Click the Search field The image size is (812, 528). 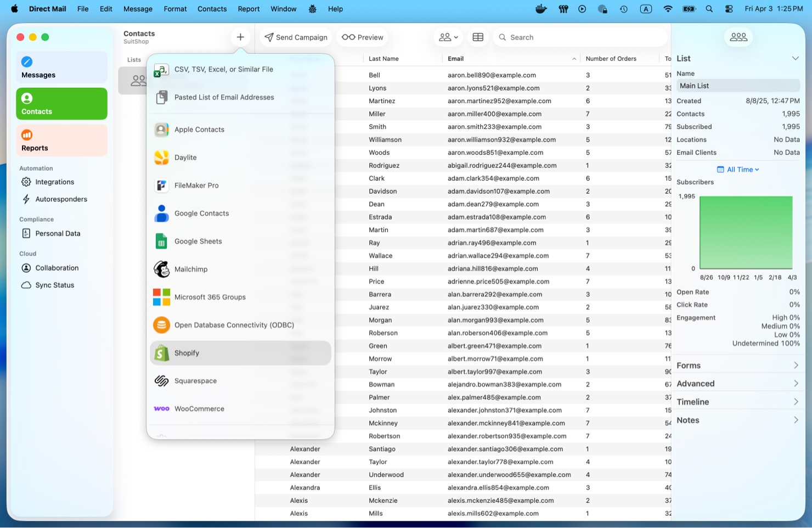point(582,37)
